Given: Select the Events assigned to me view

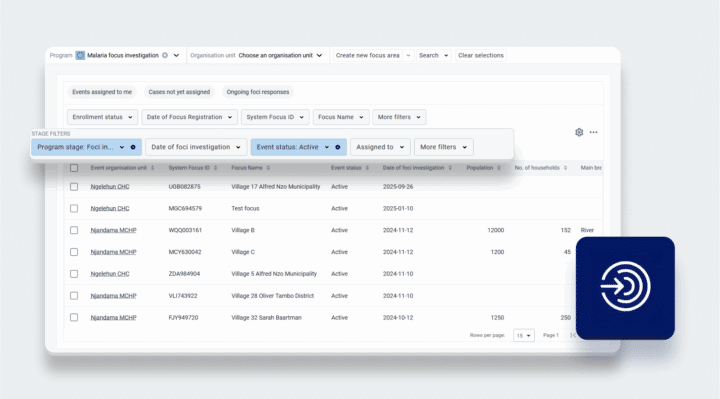Looking at the screenshot, I should (102, 92).
